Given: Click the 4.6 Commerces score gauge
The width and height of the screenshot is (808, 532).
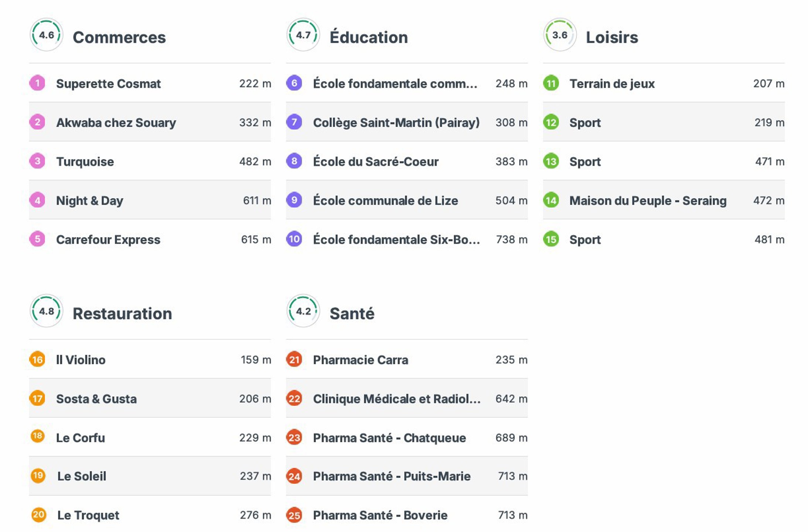Looking at the screenshot, I should (47, 35).
